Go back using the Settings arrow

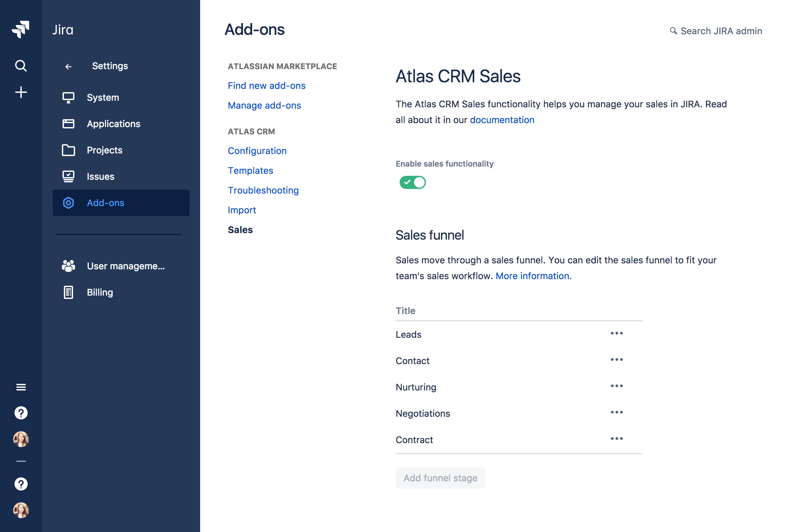tap(68, 66)
